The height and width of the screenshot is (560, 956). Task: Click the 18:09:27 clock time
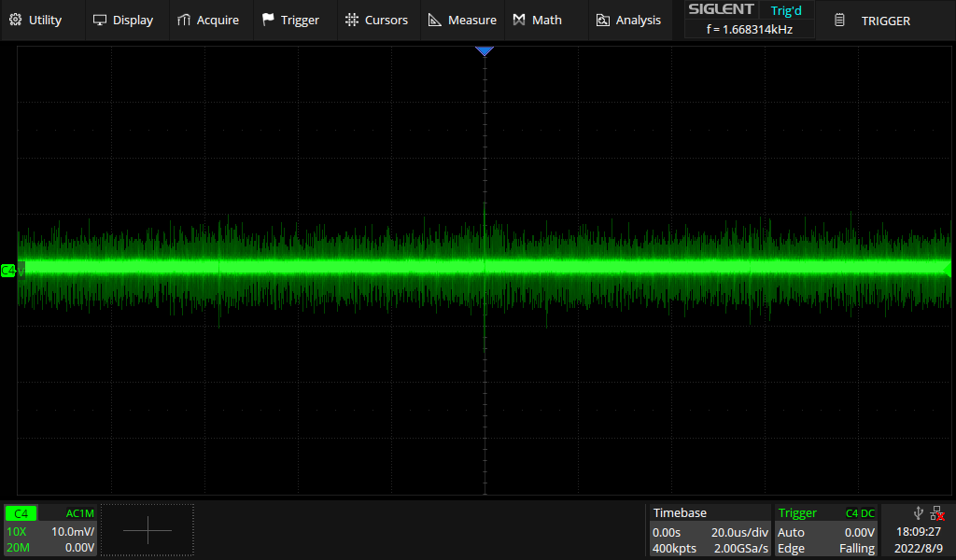919,531
